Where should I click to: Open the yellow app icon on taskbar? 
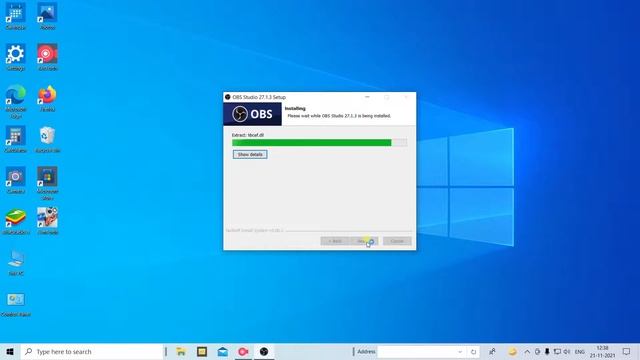(202, 351)
